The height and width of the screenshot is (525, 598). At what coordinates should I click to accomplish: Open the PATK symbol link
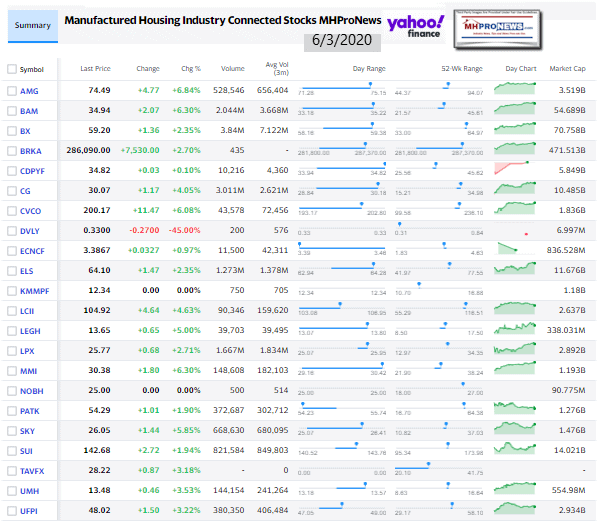(x=30, y=411)
